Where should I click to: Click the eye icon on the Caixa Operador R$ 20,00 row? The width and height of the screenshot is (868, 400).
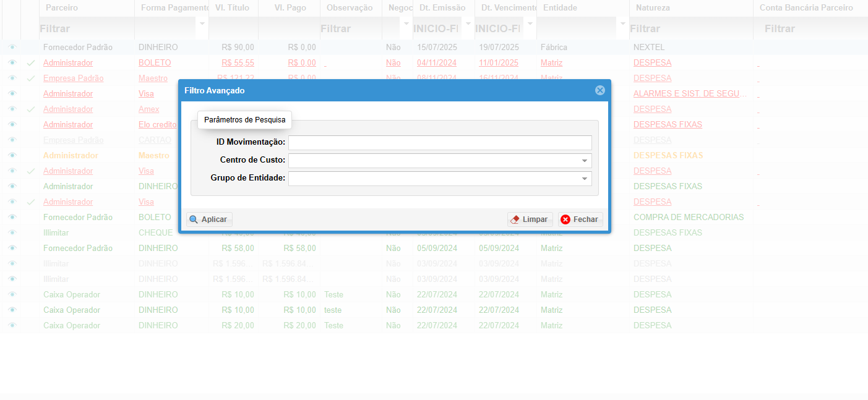point(12,325)
